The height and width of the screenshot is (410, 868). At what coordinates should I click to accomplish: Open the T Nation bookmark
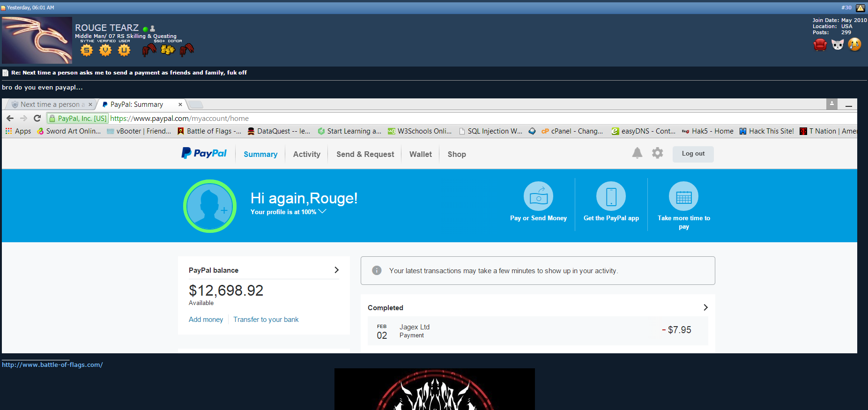coord(828,131)
